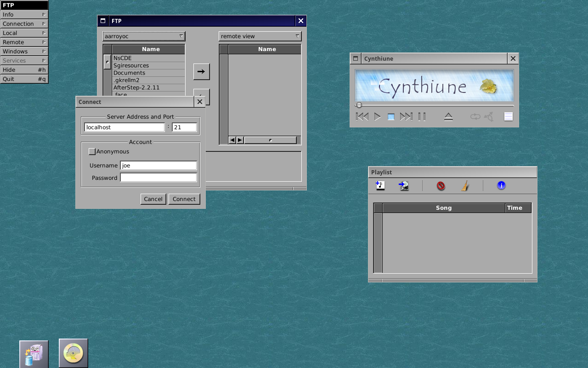Click the eject button in Cynthiune
Image resolution: width=588 pixels, height=368 pixels.
pyautogui.click(x=448, y=117)
